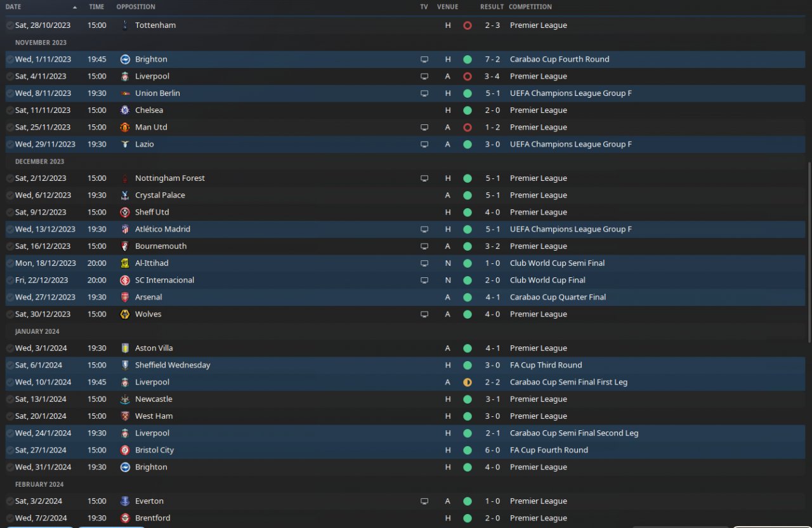Click the Brighton club badge on 1/11/2023

[x=125, y=59]
